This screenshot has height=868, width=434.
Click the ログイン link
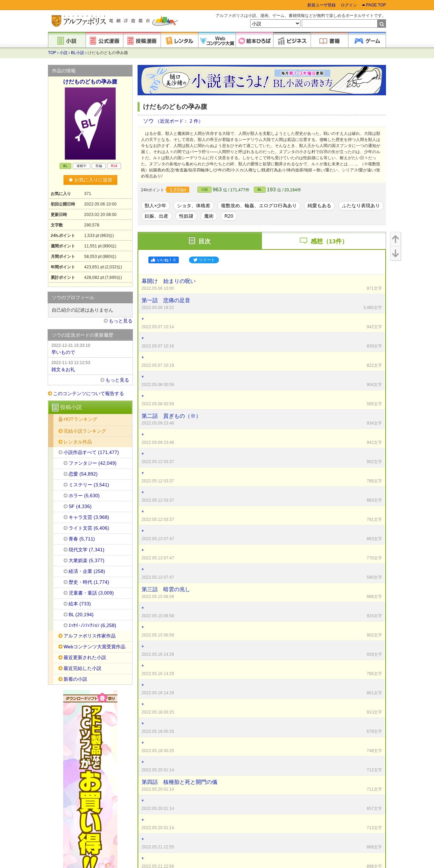(x=348, y=5)
